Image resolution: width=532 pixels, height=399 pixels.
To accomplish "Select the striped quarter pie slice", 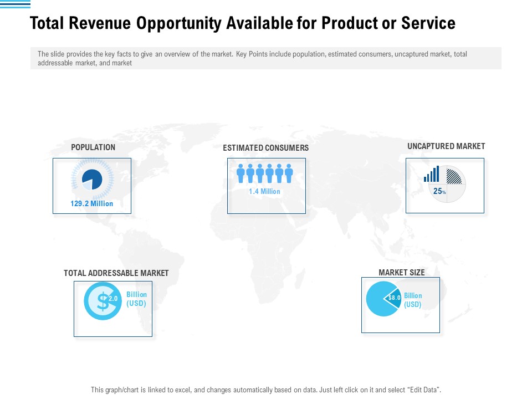I will tap(454, 176).
